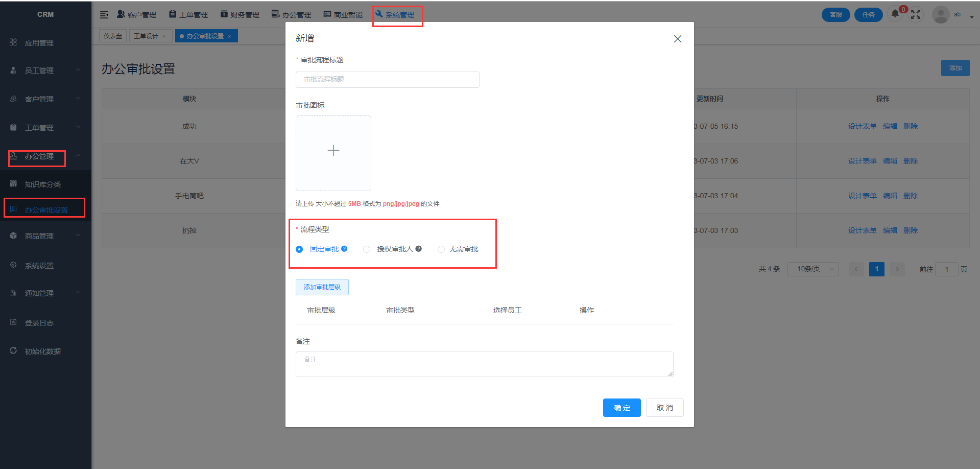Click the 员工管理 sidebar icon
980x469 pixels.
(13, 71)
